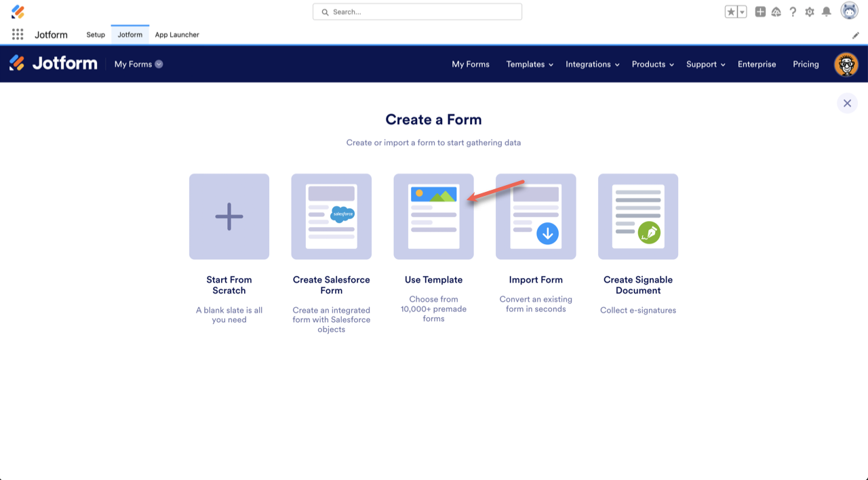
Task: Click the Jotform logo in Salesforce header
Action: tap(18, 12)
